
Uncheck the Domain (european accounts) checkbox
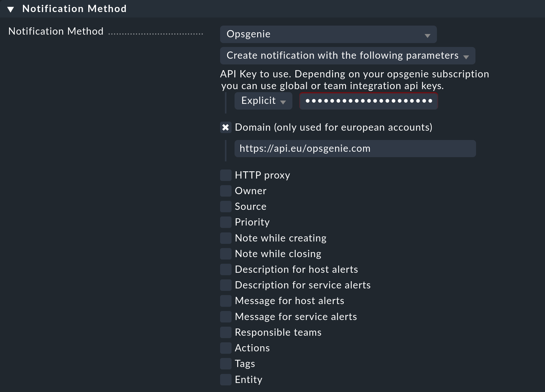[226, 128]
